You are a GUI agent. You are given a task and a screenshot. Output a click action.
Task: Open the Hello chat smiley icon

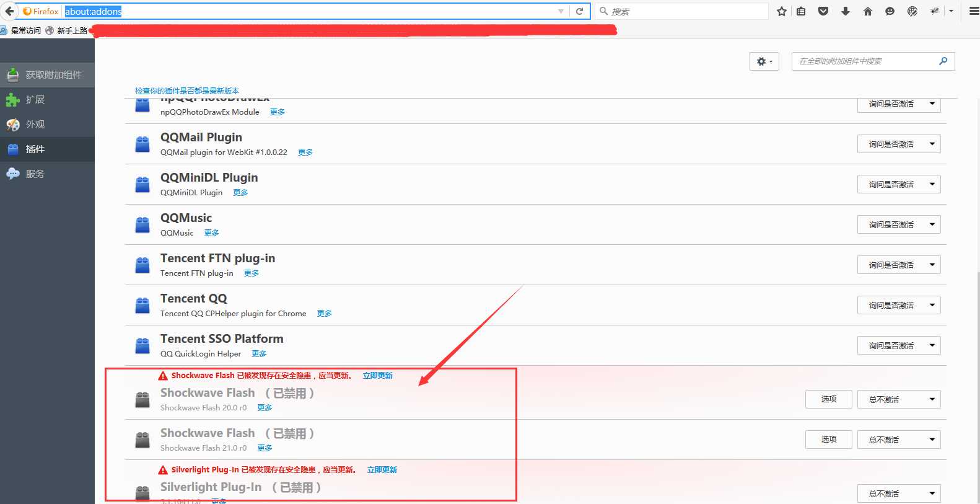point(890,11)
